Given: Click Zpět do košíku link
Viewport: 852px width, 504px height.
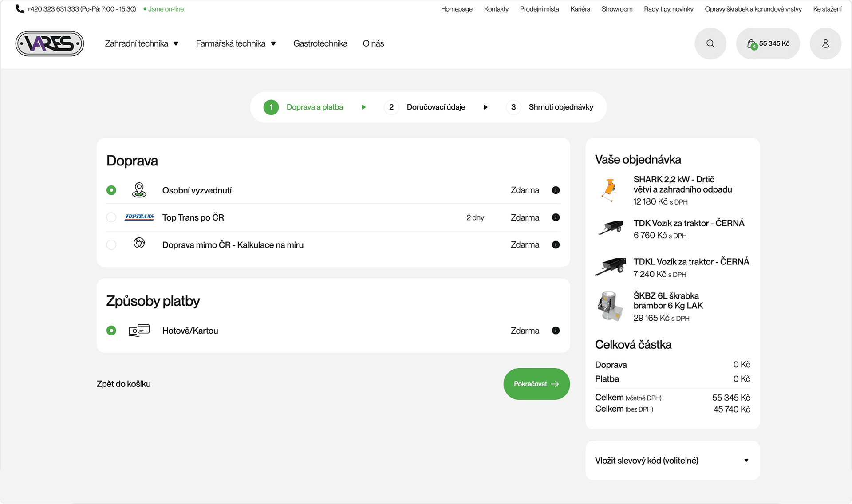Looking at the screenshot, I should [124, 384].
